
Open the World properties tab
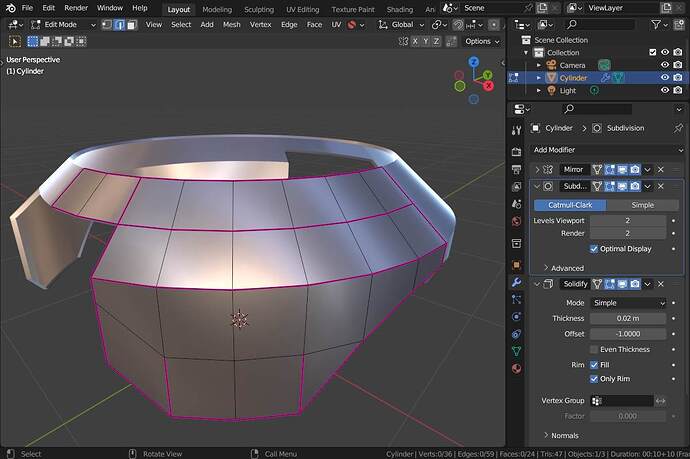coord(517,221)
